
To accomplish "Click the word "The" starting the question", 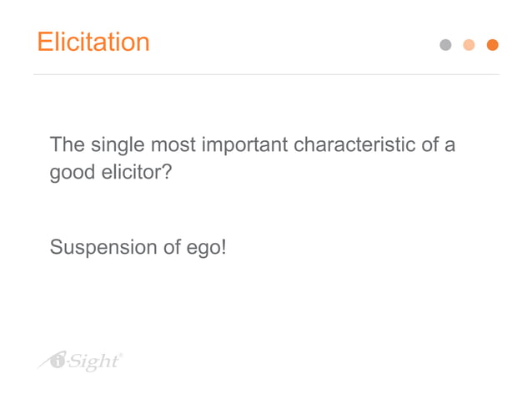I will [x=67, y=144].
